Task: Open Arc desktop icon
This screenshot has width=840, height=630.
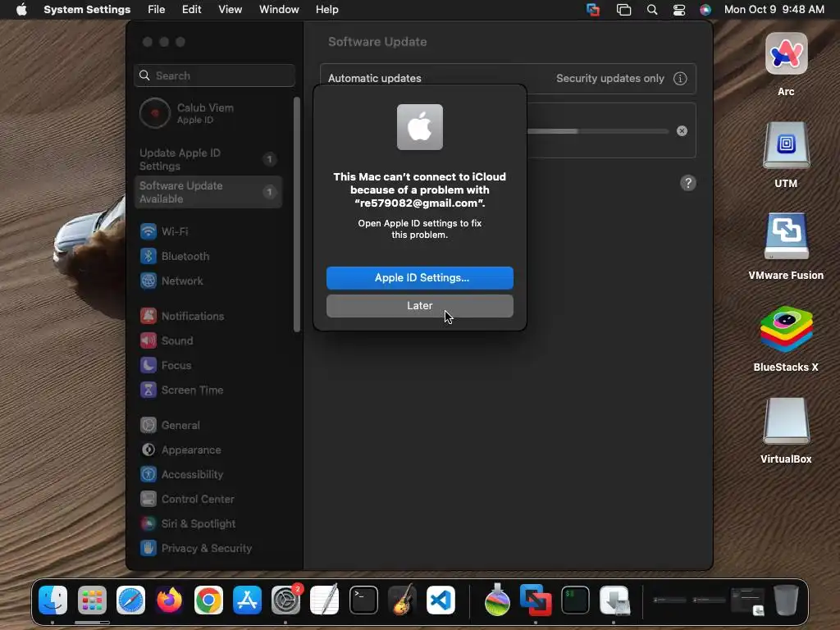Action: 786,53
